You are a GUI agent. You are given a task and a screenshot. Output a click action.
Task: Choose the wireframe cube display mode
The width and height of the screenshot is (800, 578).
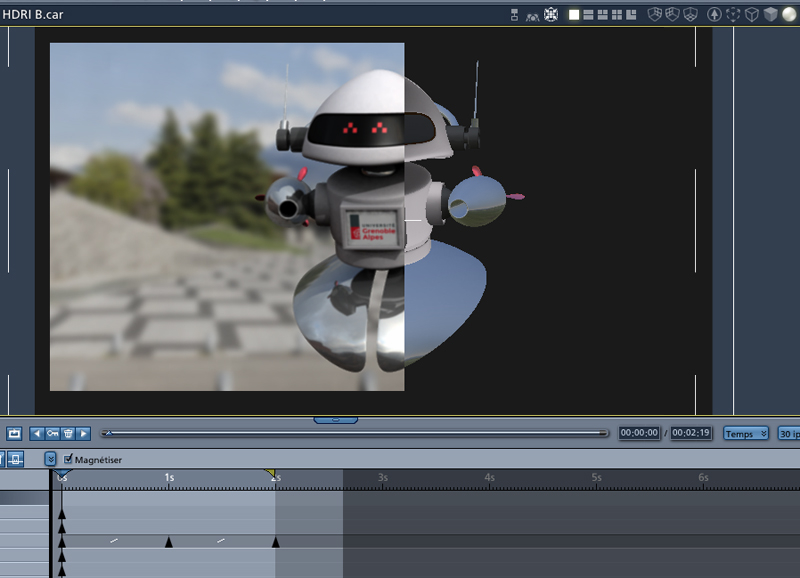(752, 14)
